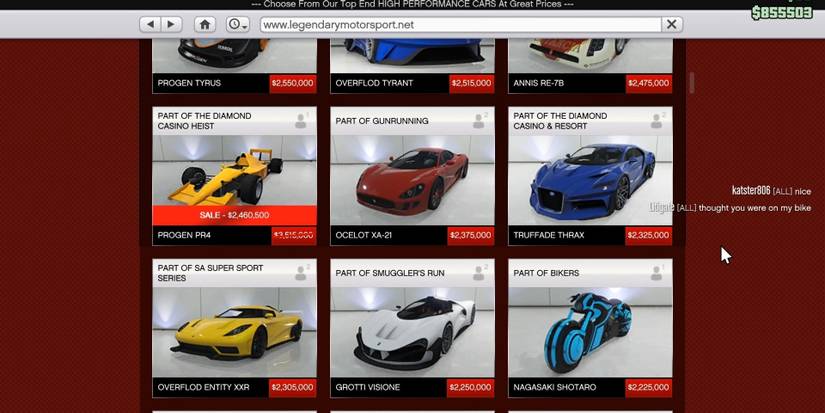The image size is (825, 413).
Task: Click the seat count icon on the Overflod Entity XXR card
Action: point(301,273)
